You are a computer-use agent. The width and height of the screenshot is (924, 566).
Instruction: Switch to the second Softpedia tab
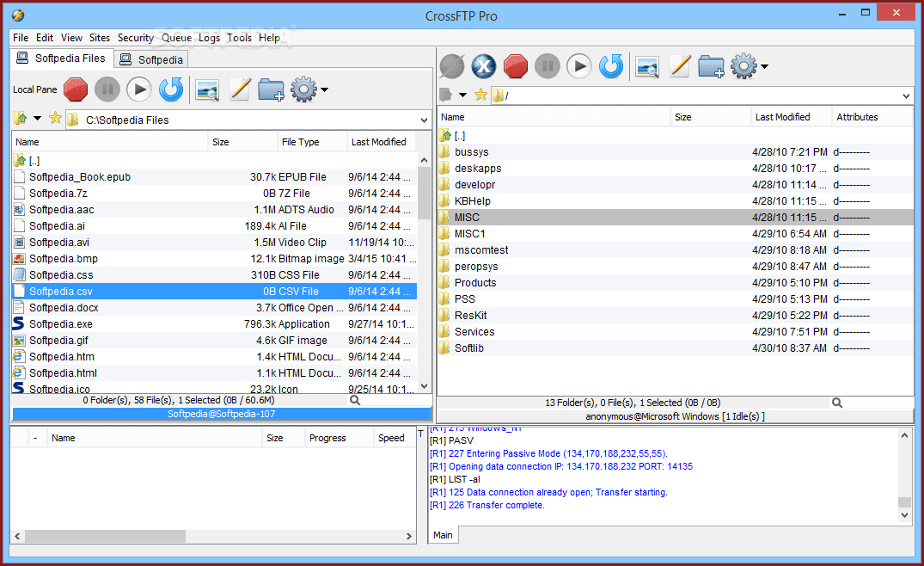[151, 59]
